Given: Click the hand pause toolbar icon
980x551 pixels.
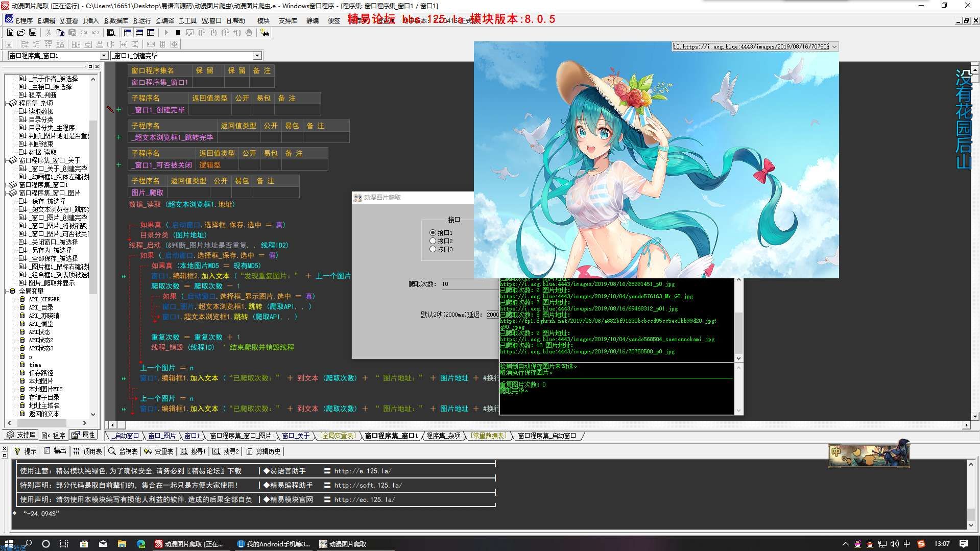Looking at the screenshot, I should point(249,32).
